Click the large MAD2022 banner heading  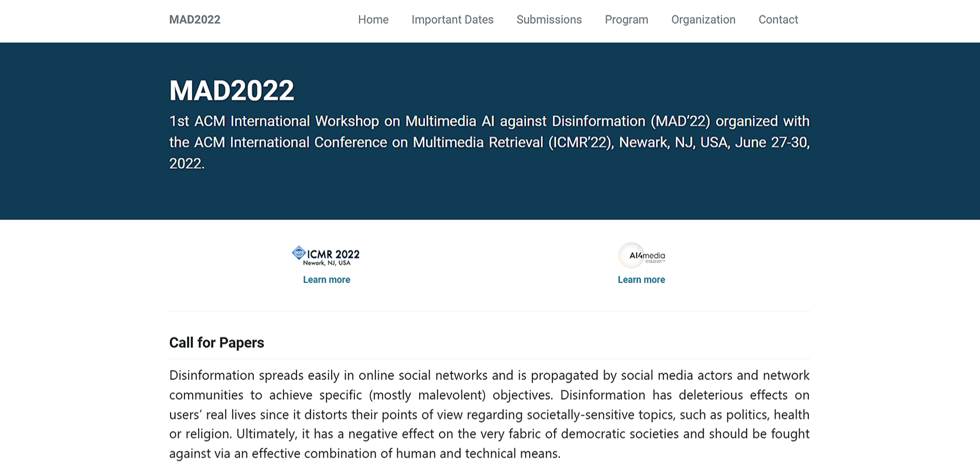tap(231, 90)
